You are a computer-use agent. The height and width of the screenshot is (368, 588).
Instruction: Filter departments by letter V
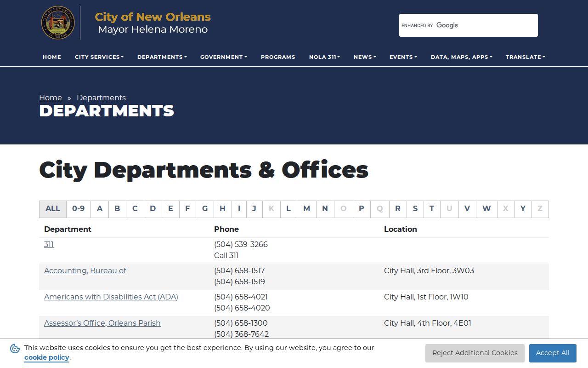(x=467, y=209)
